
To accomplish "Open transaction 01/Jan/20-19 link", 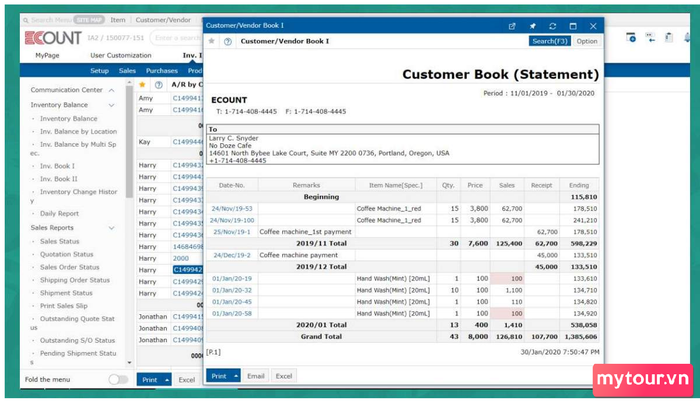I will [x=232, y=278].
